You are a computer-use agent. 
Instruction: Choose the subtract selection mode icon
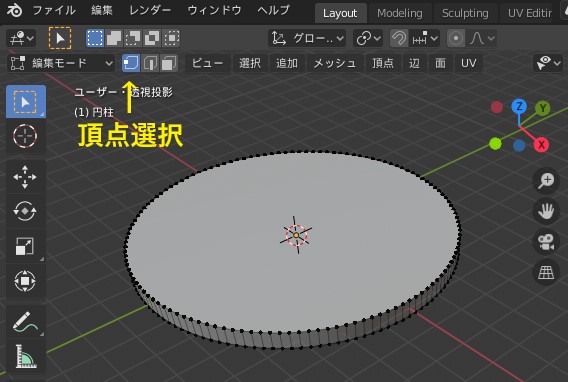[133, 38]
